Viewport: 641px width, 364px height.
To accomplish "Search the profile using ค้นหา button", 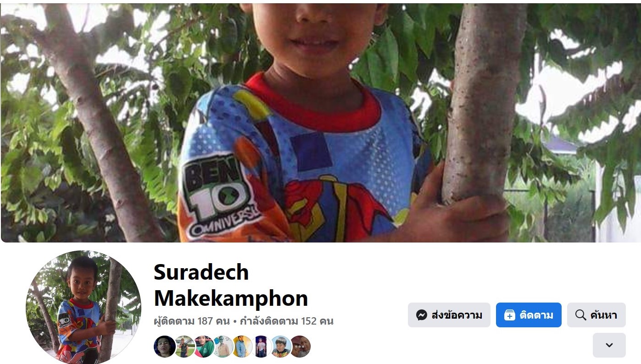I will point(596,315).
